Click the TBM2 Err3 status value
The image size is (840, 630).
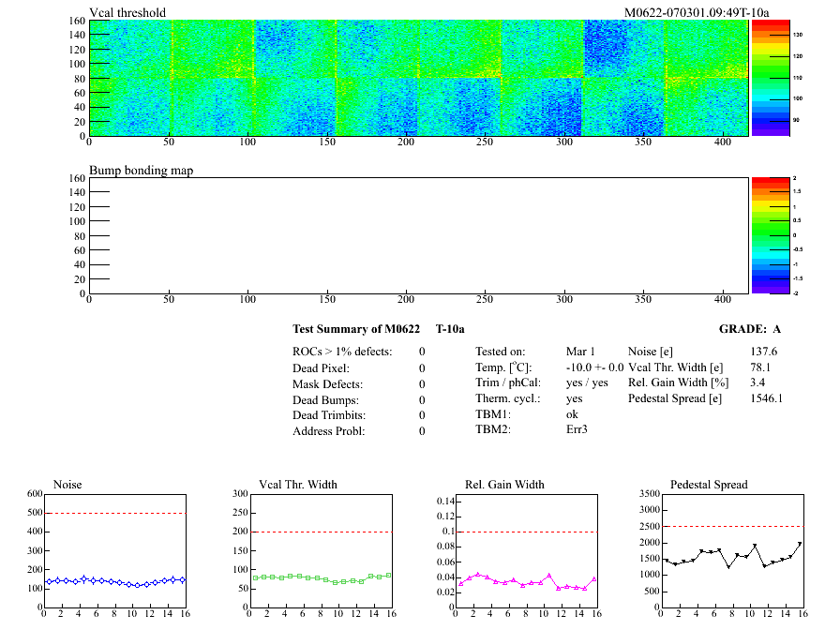pos(578,429)
